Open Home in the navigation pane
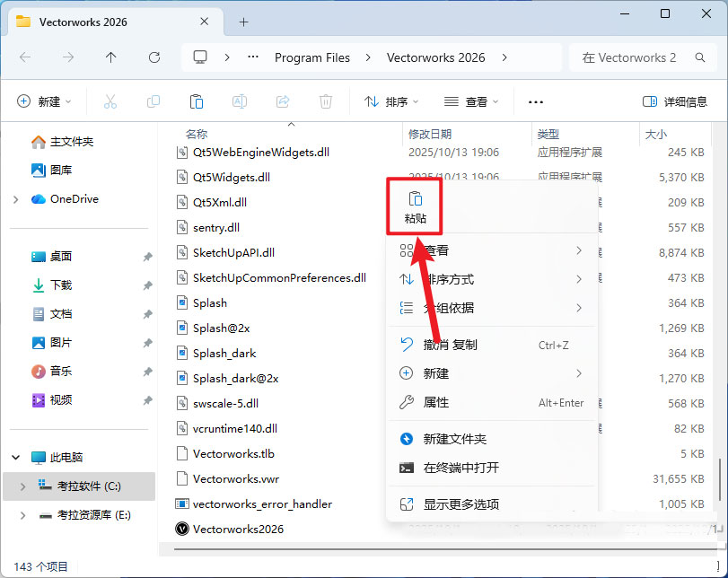This screenshot has height=578, width=728. pos(62,142)
